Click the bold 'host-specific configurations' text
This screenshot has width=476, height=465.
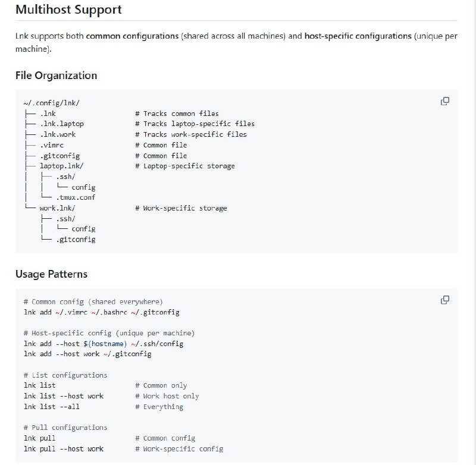358,36
